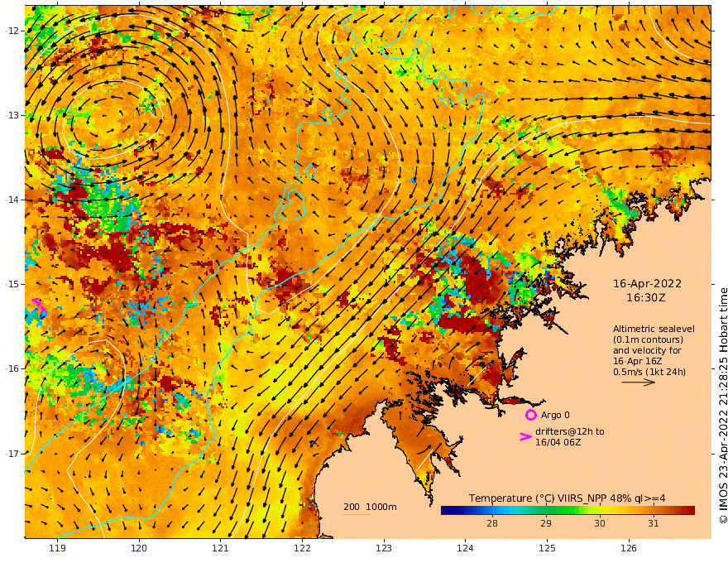The image size is (728, 563).
Task: Click the longitude axis label 123
Action: (x=384, y=549)
